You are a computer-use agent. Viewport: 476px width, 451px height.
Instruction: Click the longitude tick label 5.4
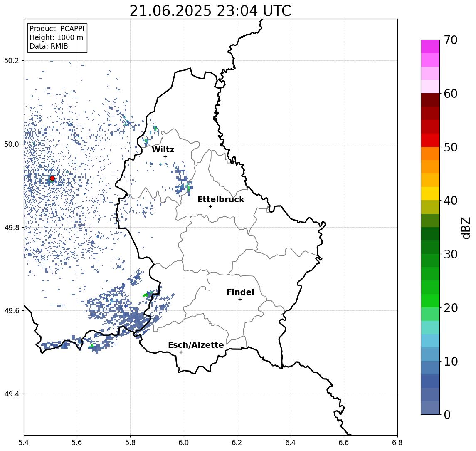click(x=24, y=443)
